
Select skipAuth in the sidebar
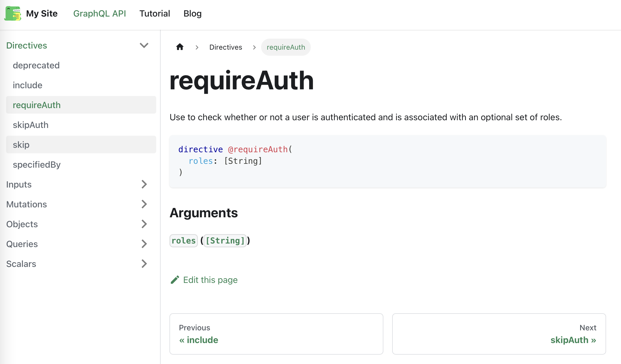(x=30, y=125)
